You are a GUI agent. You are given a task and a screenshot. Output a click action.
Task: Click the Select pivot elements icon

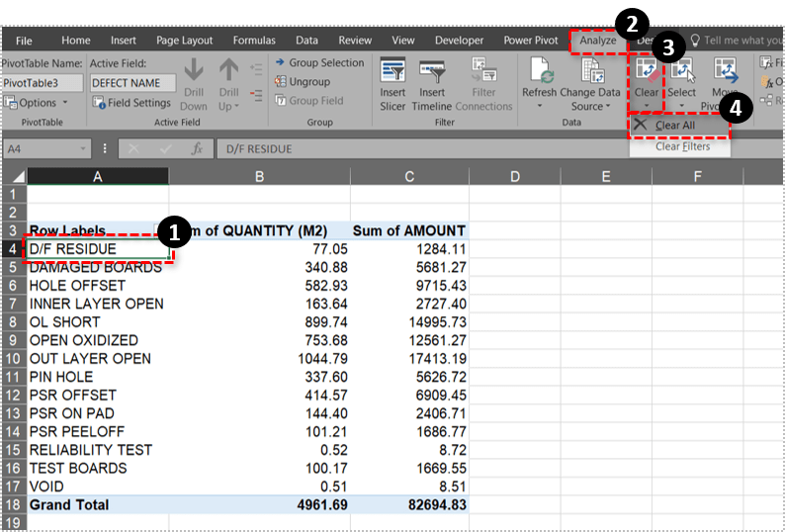pyautogui.click(x=681, y=73)
